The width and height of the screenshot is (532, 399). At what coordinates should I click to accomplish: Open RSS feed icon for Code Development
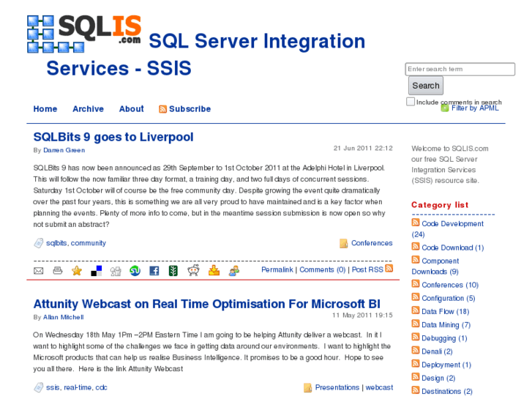click(x=416, y=223)
